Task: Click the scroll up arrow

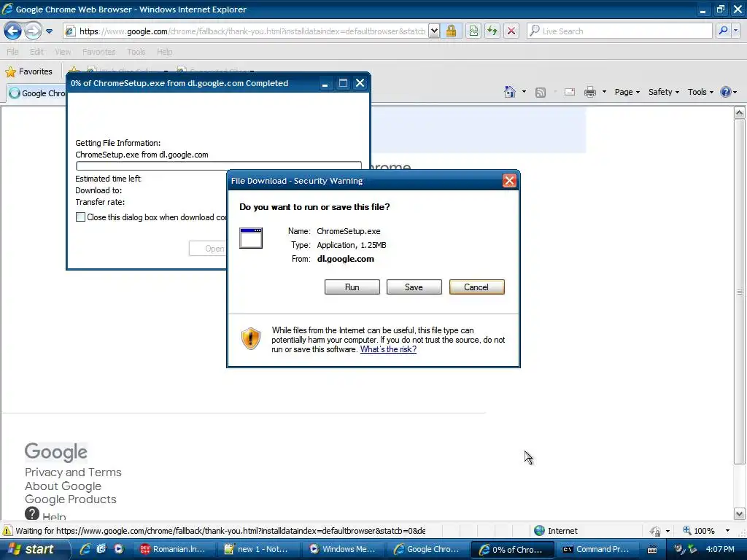Action: pyautogui.click(x=740, y=113)
